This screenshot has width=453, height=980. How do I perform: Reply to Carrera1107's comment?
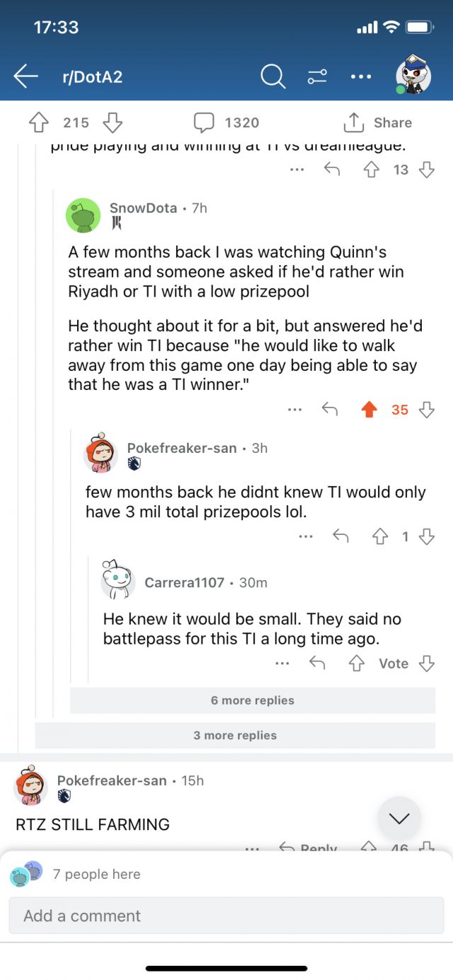(x=317, y=663)
